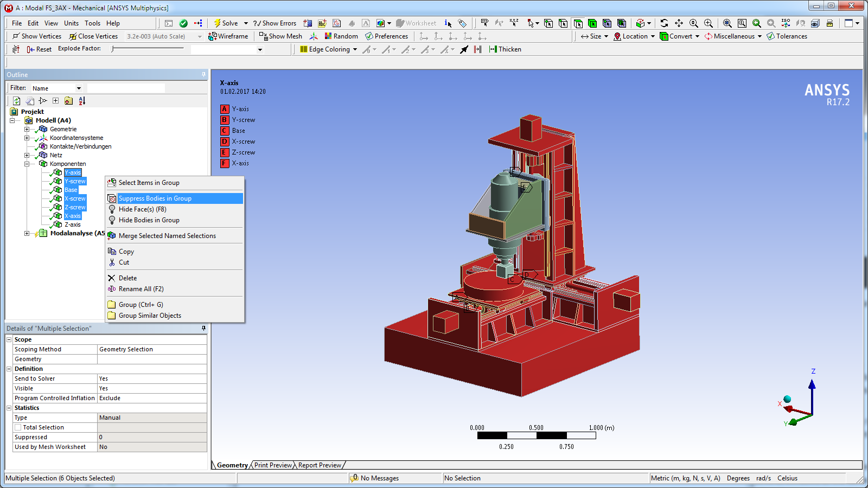
Task: Click the Solve button
Action: [x=226, y=23]
